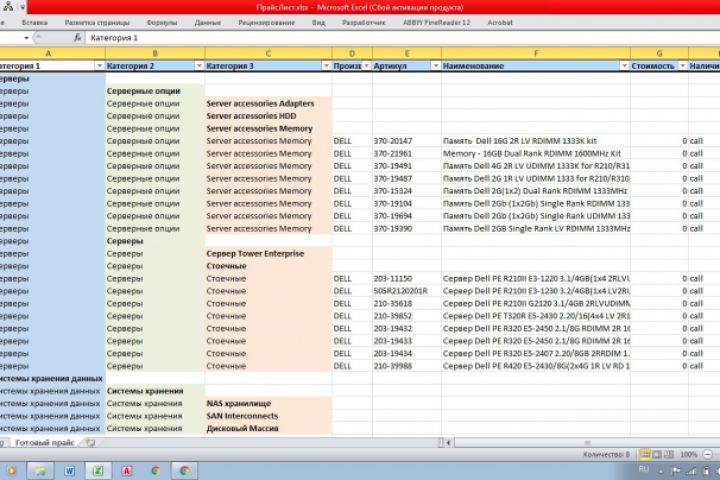Select cell Память Dell 16G 2R LV RDIMM 1333K kit

[x=535, y=141]
